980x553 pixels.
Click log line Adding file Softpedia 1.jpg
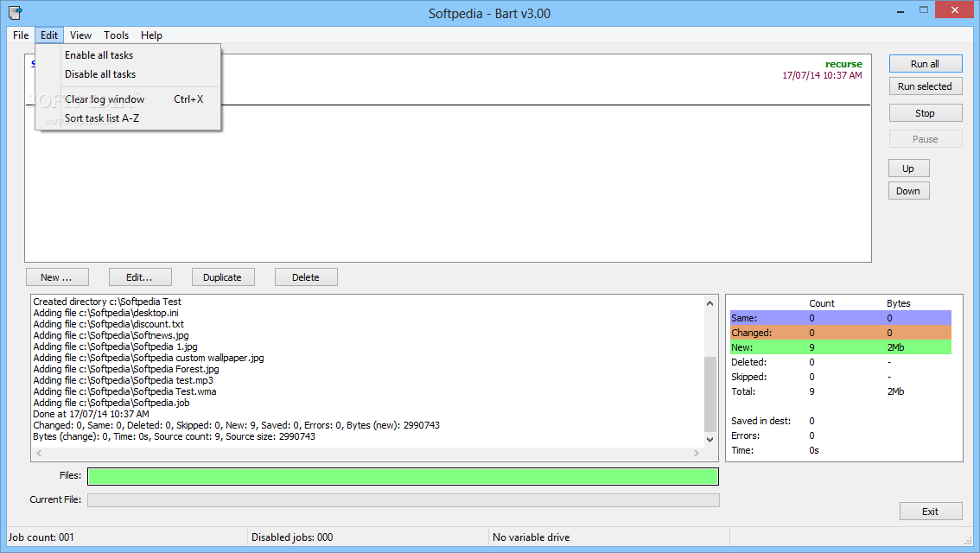coord(115,346)
